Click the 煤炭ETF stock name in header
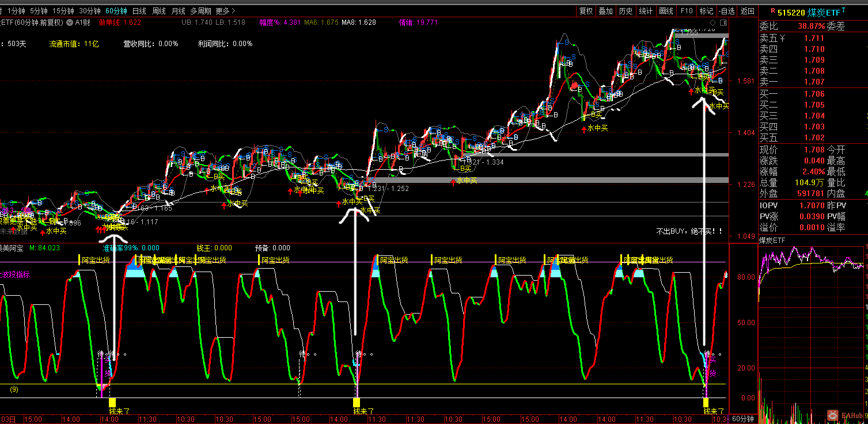Screen dimensions: 868x424 (x=824, y=13)
